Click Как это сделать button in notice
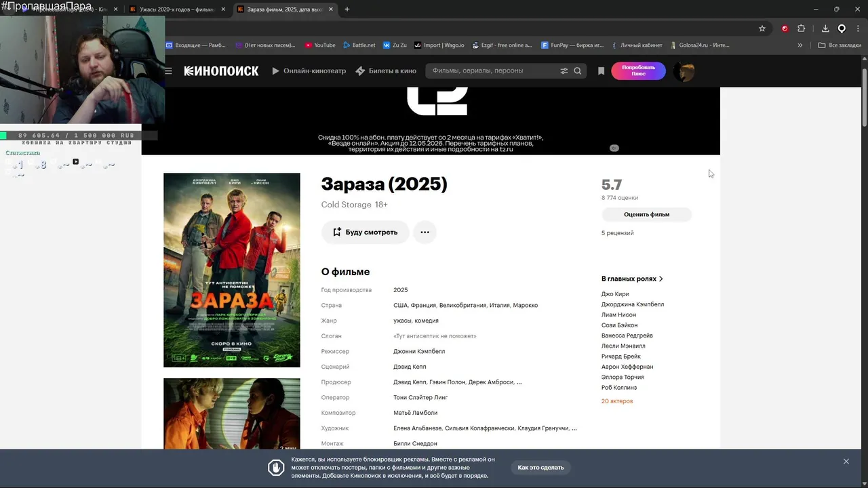The height and width of the screenshot is (488, 868). pos(540,467)
